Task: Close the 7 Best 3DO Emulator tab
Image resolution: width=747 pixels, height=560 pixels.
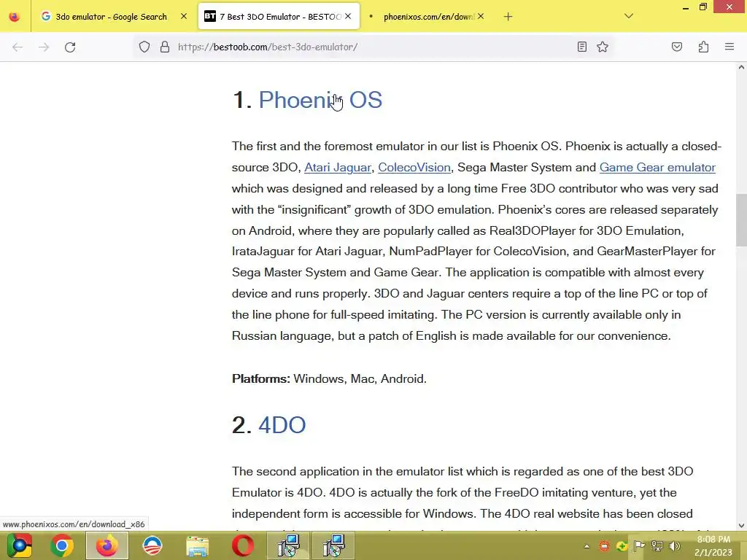Action: pos(348,16)
